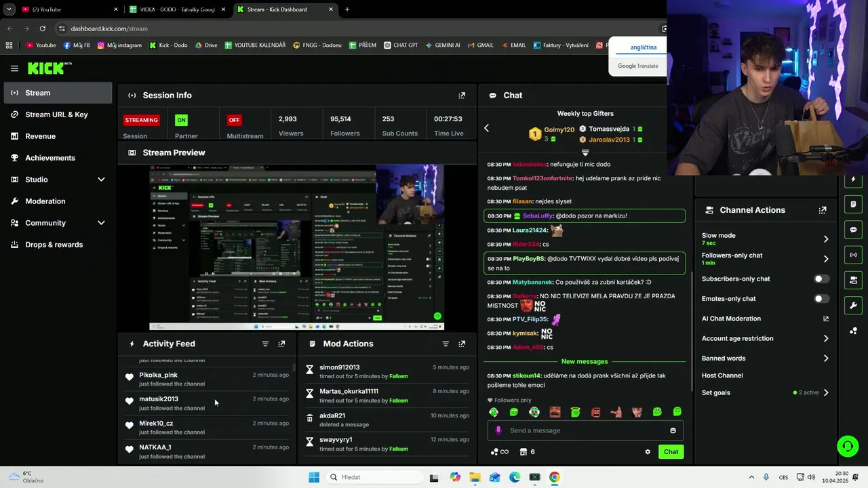The width and height of the screenshot is (868, 488).
Task: Toggle Subscribers-only chat switch
Action: pos(821,279)
